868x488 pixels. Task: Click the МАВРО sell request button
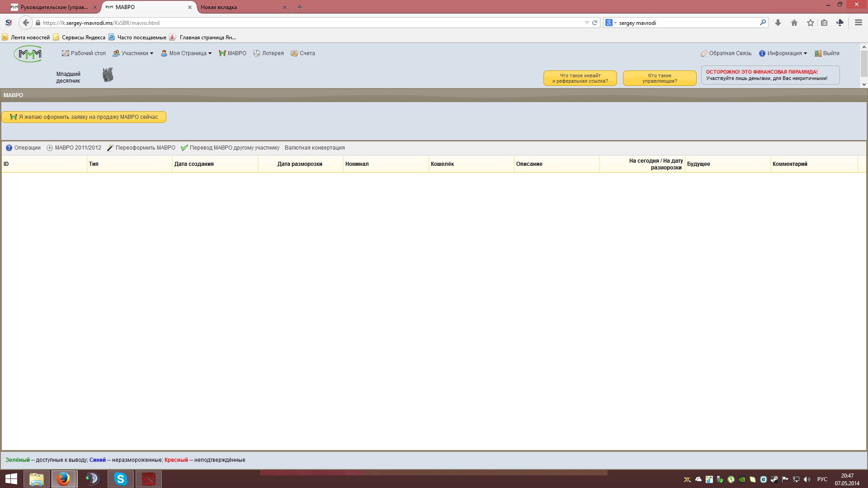pyautogui.click(x=84, y=117)
